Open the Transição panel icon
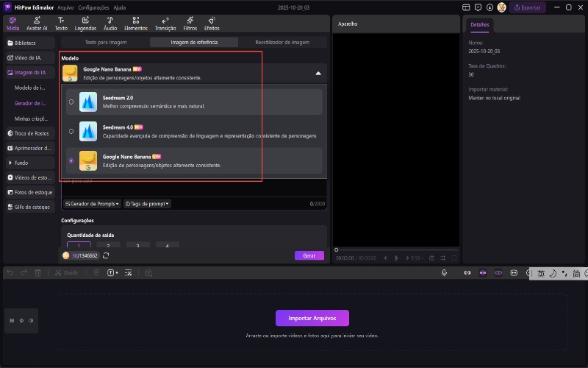The width and height of the screenshot is (588, 368). [x=165, y=23]
